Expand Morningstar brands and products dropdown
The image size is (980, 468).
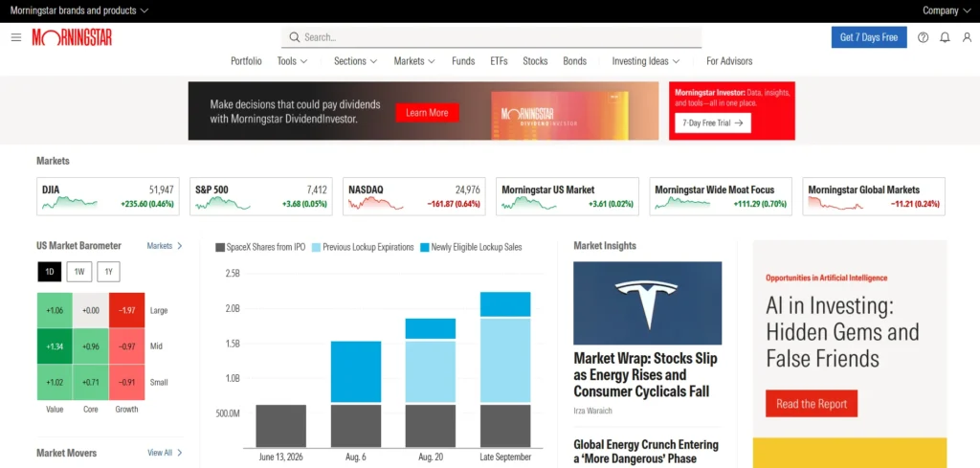tap(79, 11)
